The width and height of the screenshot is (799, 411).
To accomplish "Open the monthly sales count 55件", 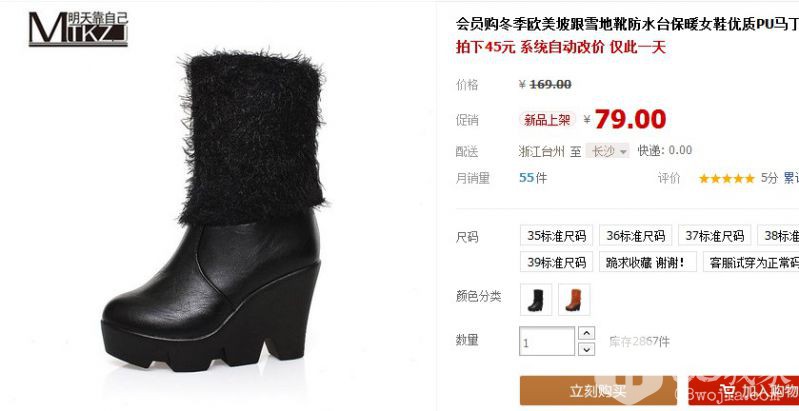I will [x=533, y=178].
